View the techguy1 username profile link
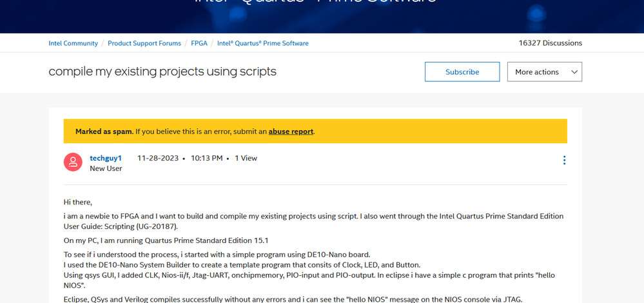This screenshot has width=644, height=303. [x=106, y=158]
